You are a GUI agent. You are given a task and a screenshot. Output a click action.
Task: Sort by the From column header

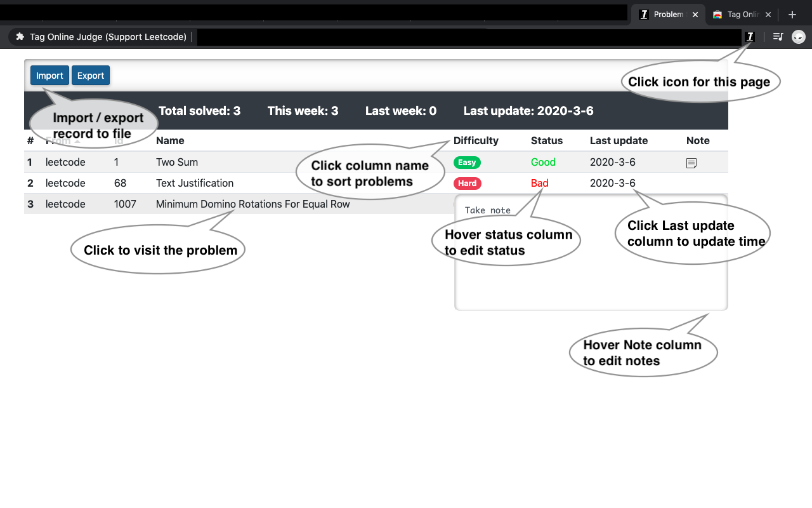tap(57, 140)
